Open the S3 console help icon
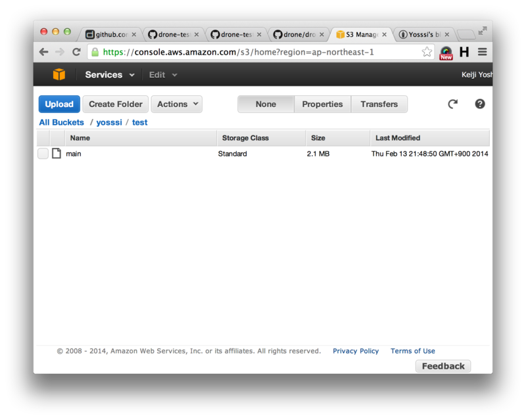This screenshot has height=420, width=526. tap(480, 104)
